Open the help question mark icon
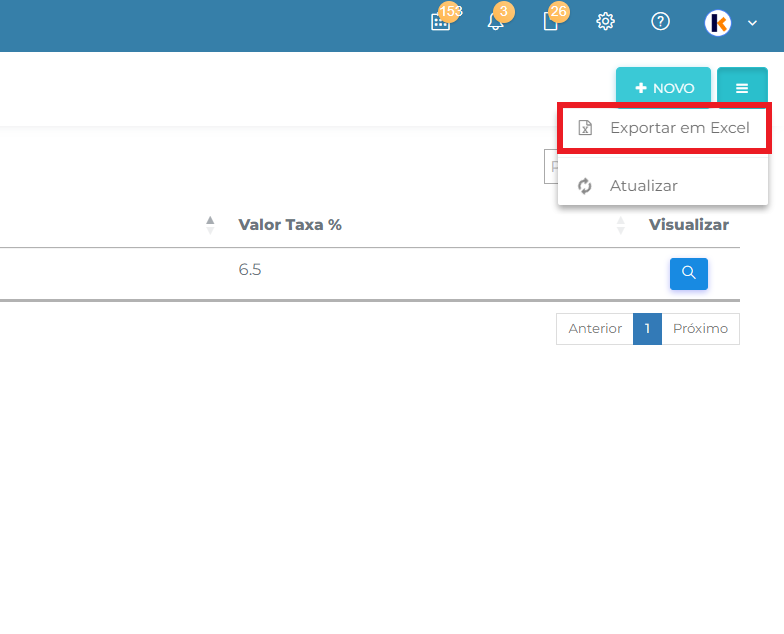Viewport: 784px width, 634px height. click(660, 22)
